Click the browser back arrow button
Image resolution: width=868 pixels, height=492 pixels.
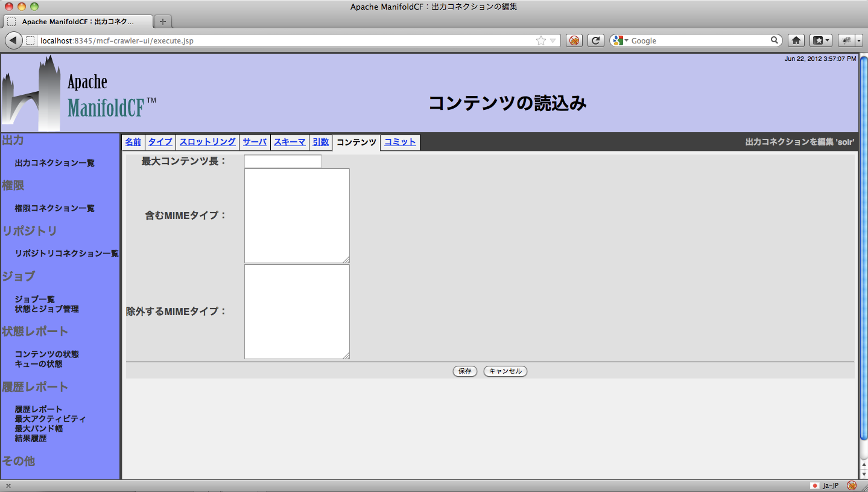pyautogui.click(x=13, y=40)
